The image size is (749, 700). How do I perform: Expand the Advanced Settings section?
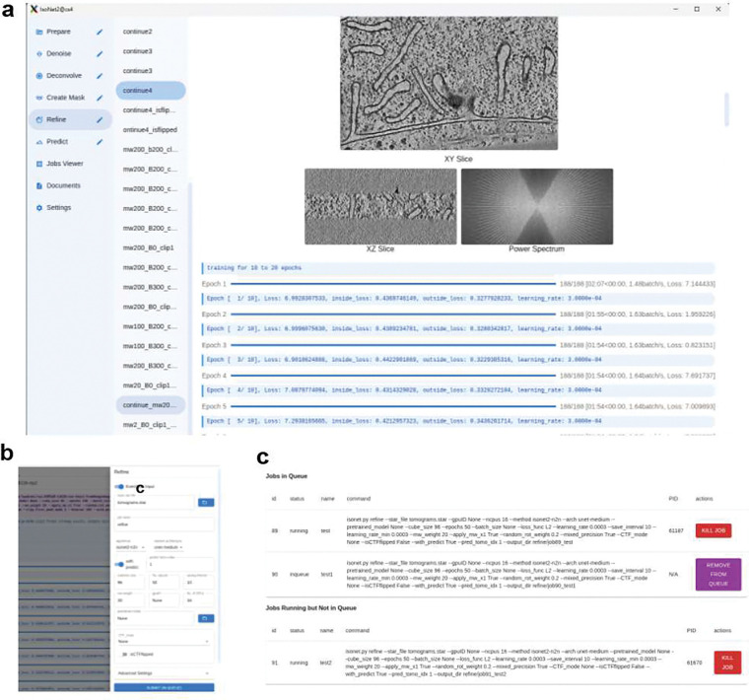click(164, 672)
